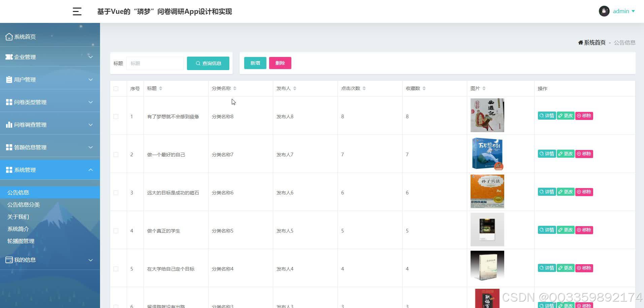Viewport: 644px width, 308px height.
Task: Open the 公告信息分类 submenu item
Action: 50,205
